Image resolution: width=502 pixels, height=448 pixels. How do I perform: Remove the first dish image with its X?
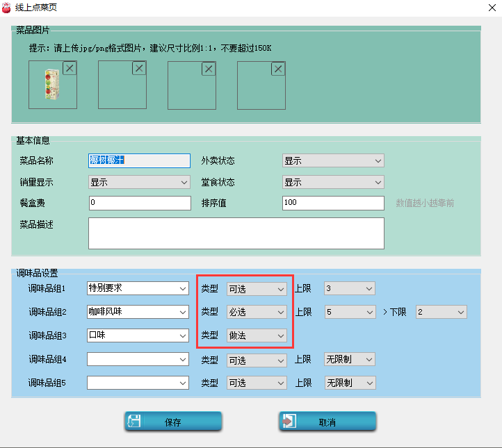point(70,68)
